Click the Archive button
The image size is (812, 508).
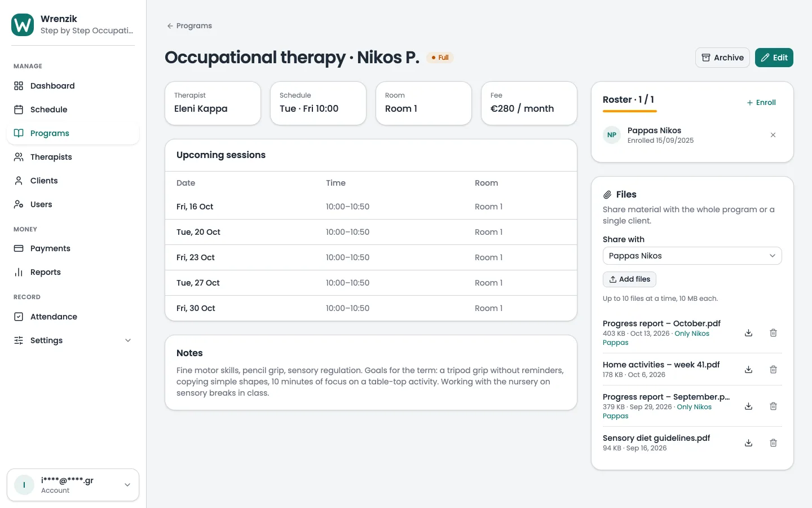click(722, 58)
